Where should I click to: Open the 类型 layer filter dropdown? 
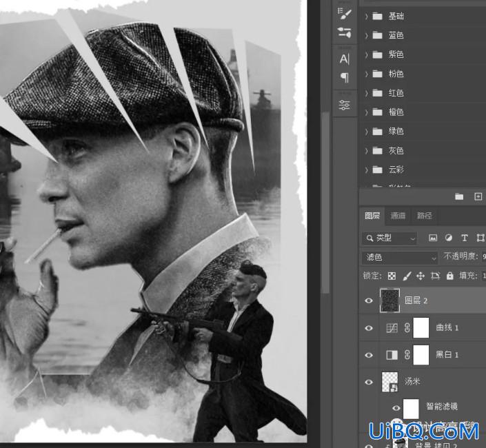[x=389, y=238]
